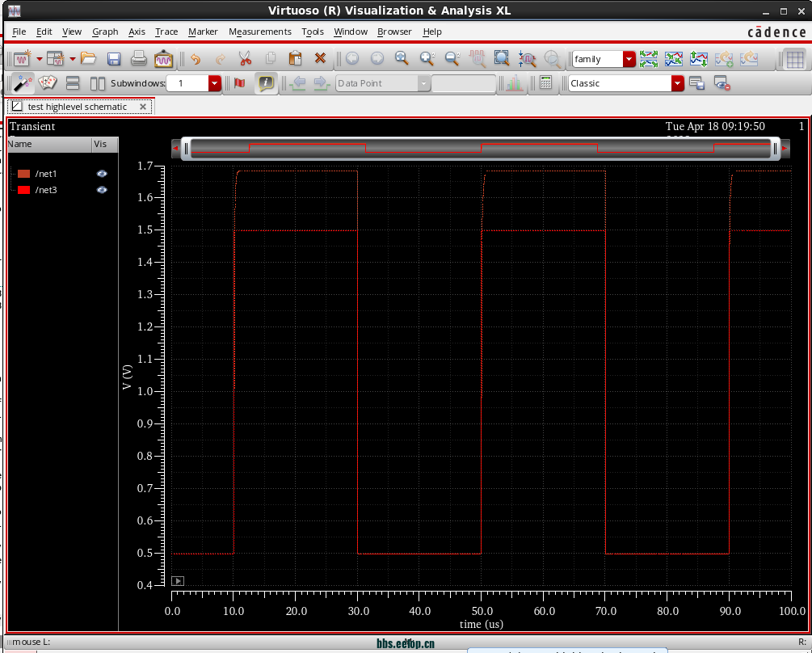
Task: Arrange subwindows in horizontal rows
Action: [73, 83]
